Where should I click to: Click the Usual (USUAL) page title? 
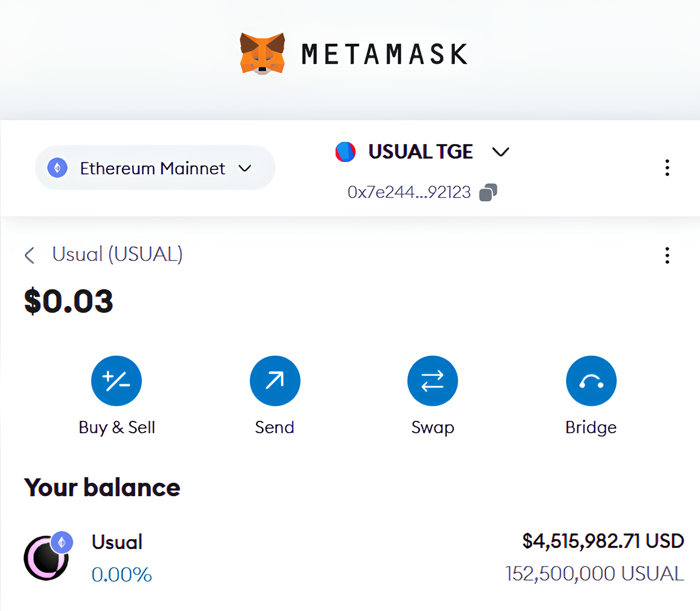[x=117, y=254]
